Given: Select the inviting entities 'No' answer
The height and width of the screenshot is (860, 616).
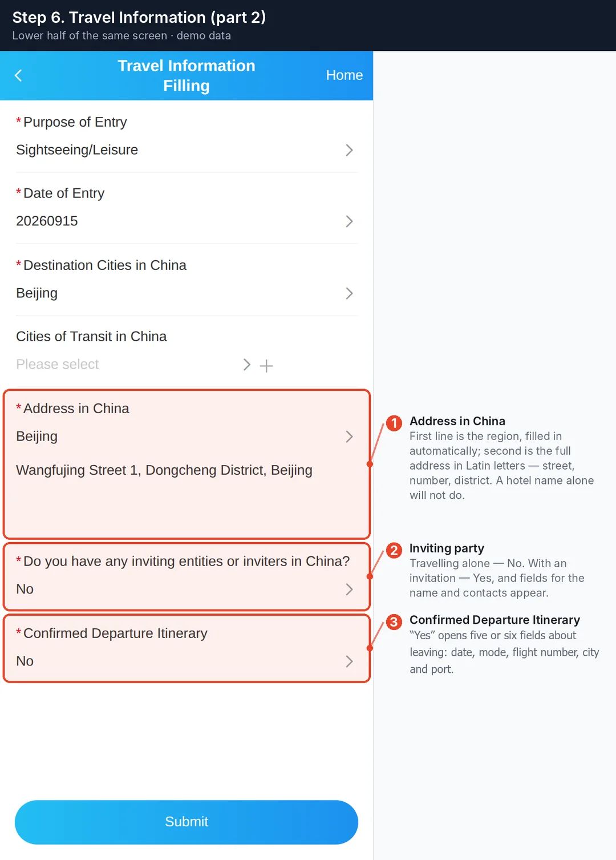Looking at the screenshot, I should point(25,589).
